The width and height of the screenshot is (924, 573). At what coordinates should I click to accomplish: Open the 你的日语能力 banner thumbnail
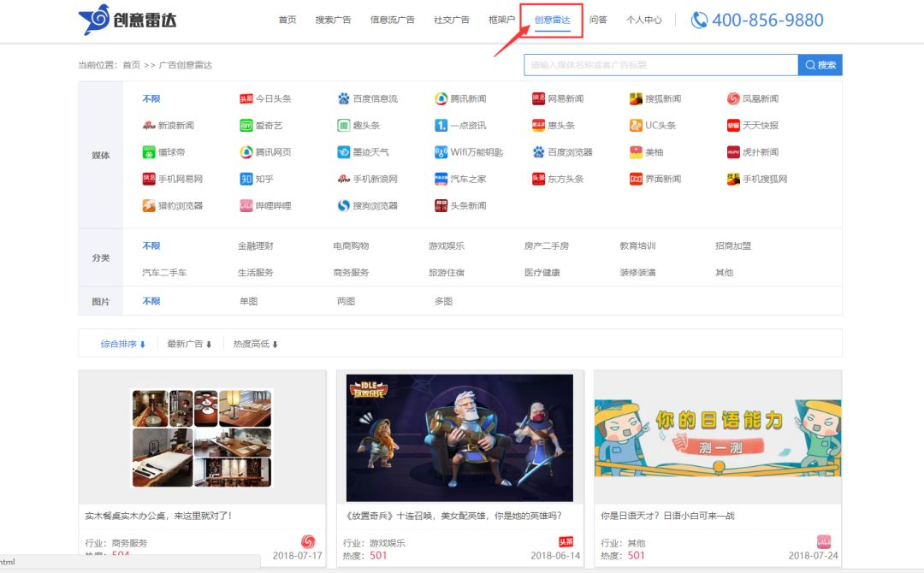pos(718,438)
